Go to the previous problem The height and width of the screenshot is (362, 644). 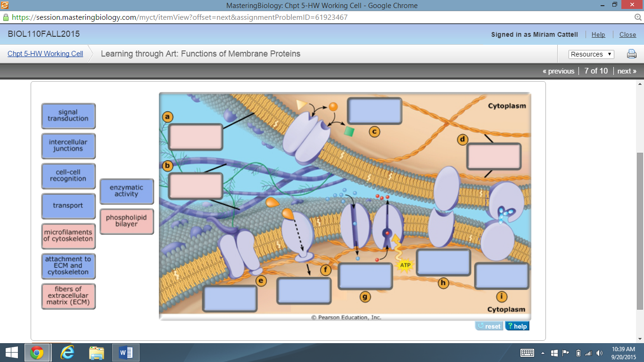point(558,71)
